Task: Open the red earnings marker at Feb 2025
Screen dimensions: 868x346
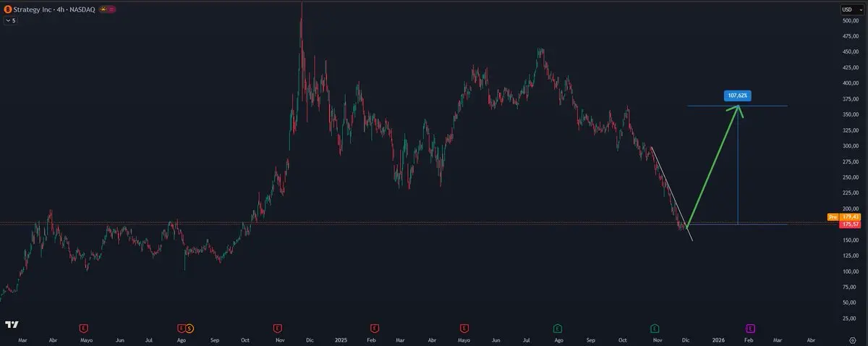Action: coord(375,328)
